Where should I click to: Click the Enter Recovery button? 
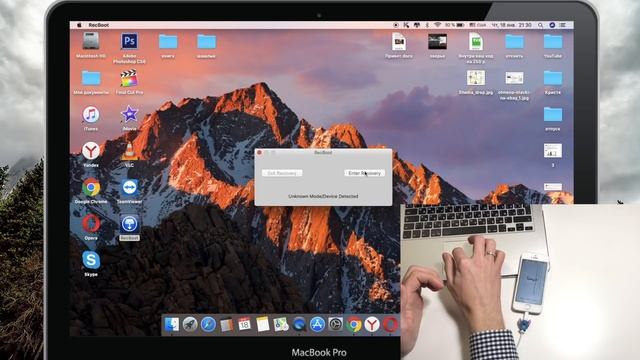point(364,173)
